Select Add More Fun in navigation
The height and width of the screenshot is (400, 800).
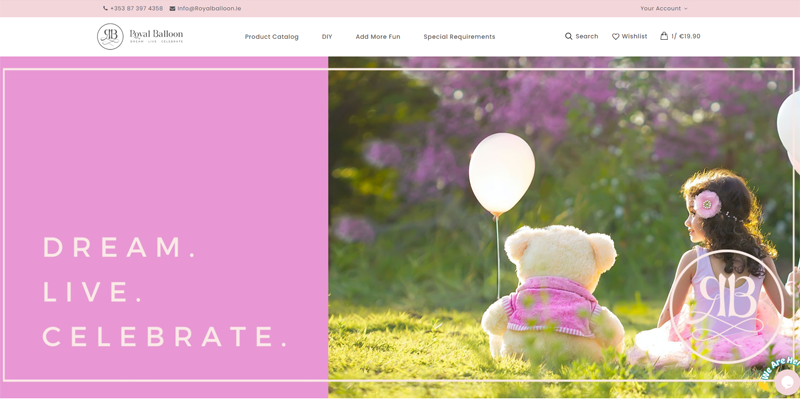[x=378, y=37]
